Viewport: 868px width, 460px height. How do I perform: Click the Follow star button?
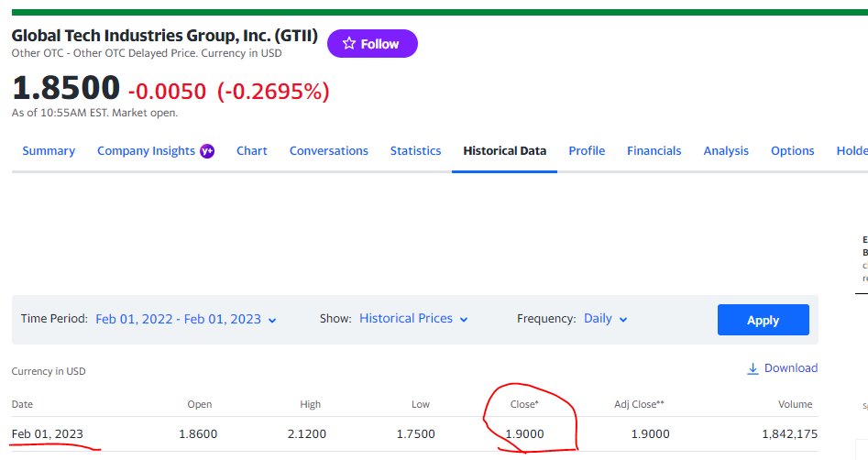pos(372,44)
